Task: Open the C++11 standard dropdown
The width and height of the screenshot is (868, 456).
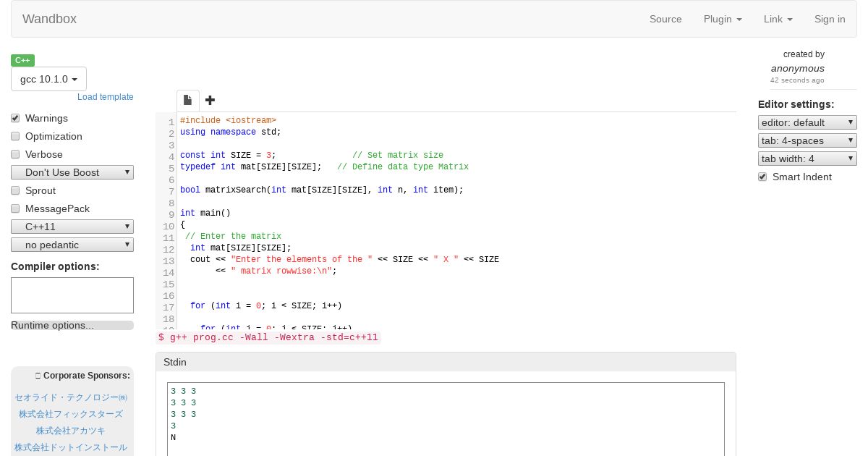Action: click(x=72, y=227)
